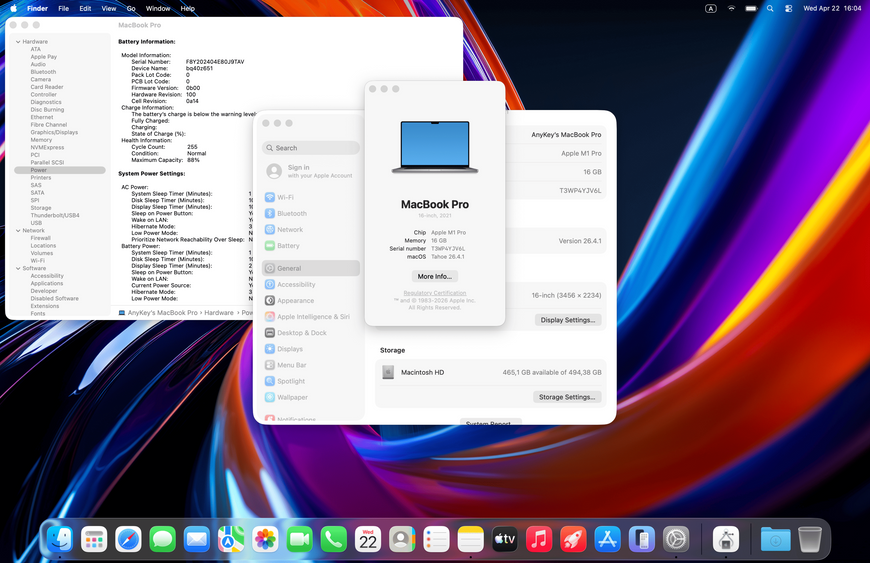The height and width of the screenshot is (563, 870).
Task: Launch Apple TV from the Dock
Action: coord(505,539)
